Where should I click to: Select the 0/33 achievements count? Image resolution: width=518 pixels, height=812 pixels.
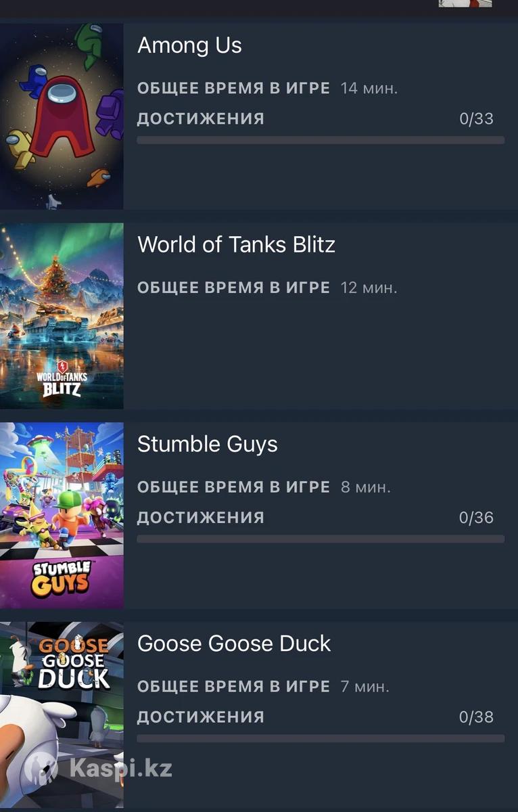point(477,119)
